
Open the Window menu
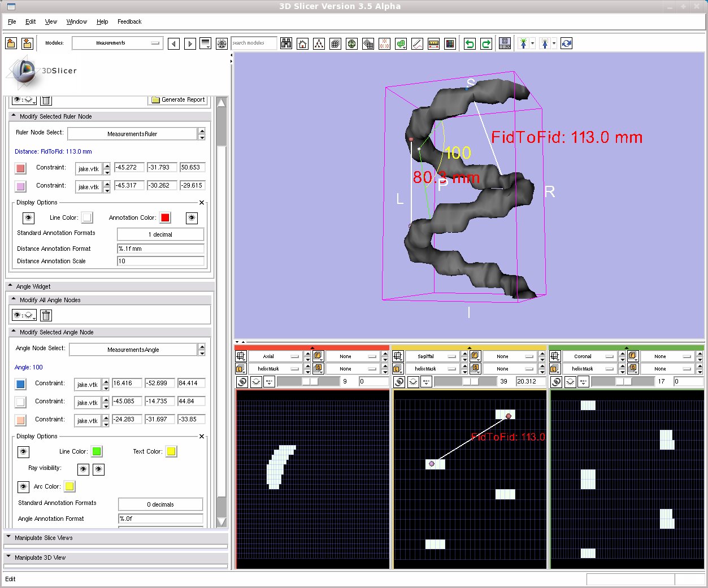(x=77, y=21)
